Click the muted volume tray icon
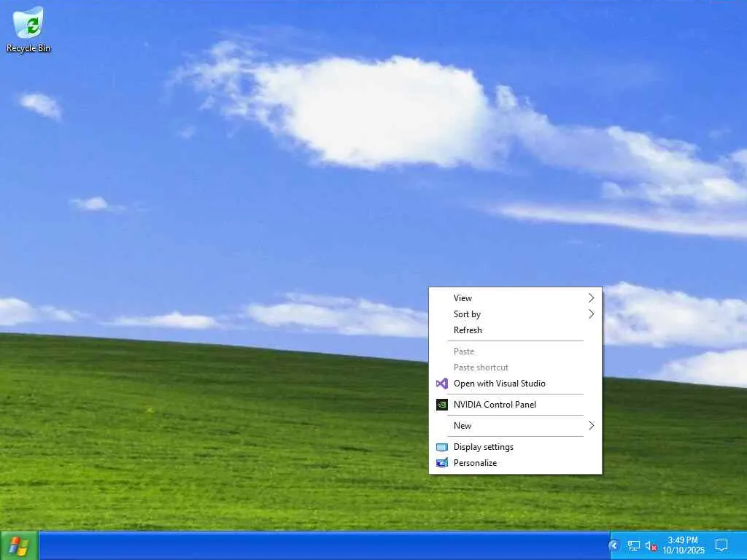The height and width of the screenshot is (560, 747). [x=651, y=546]
